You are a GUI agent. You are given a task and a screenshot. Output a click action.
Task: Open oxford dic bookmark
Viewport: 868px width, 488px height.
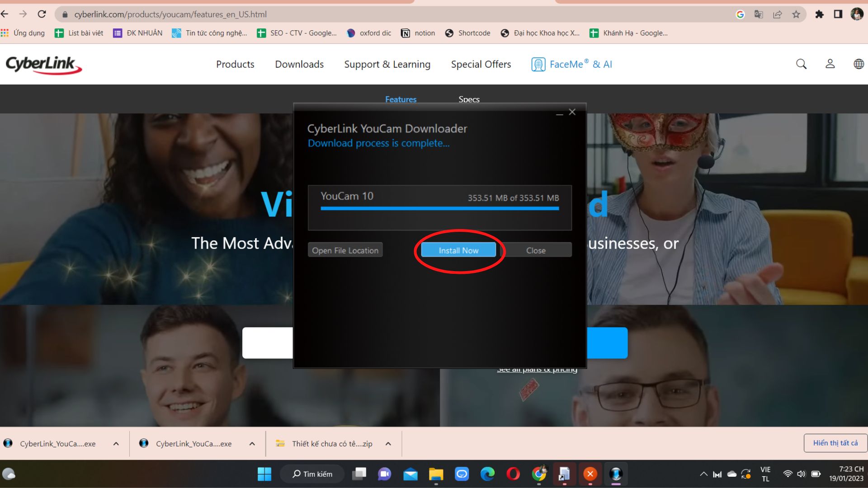369,33
